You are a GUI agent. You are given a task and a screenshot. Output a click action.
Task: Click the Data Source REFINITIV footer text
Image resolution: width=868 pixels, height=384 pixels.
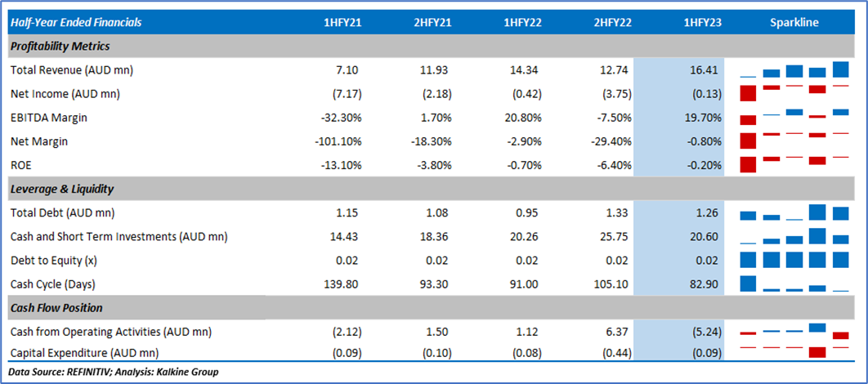pyautogui.click(x=114, y=373)
